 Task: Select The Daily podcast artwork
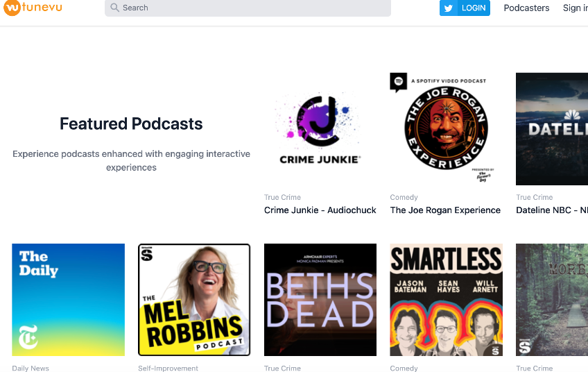pyautogui.click(x=69, y=299)
